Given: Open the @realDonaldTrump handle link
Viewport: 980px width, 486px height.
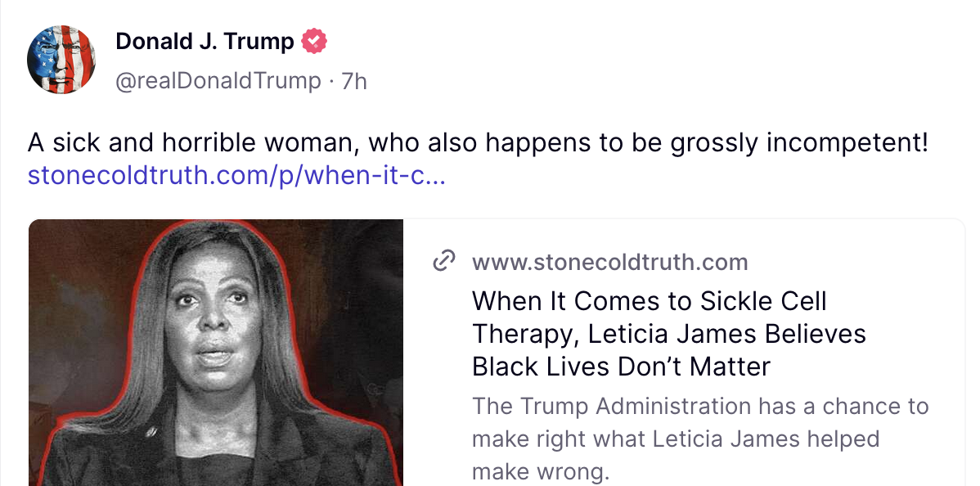Looking at the screenshot, I should pyautogui.click(x=218, y=81).
